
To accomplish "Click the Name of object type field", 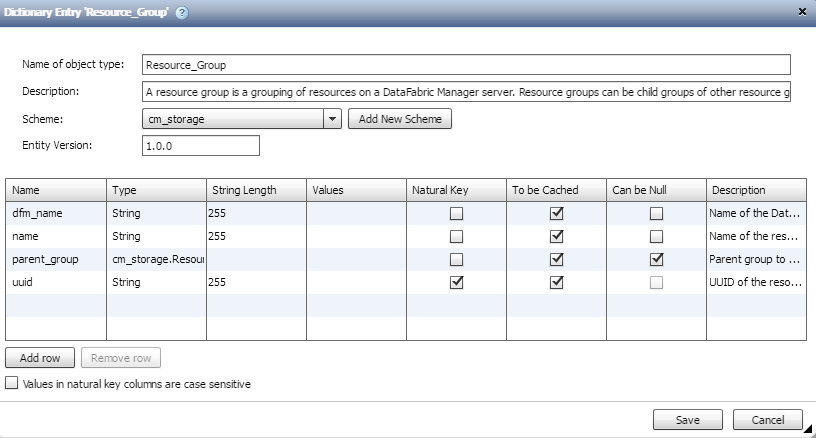I will pyautogui.click(x=466, y=65).
